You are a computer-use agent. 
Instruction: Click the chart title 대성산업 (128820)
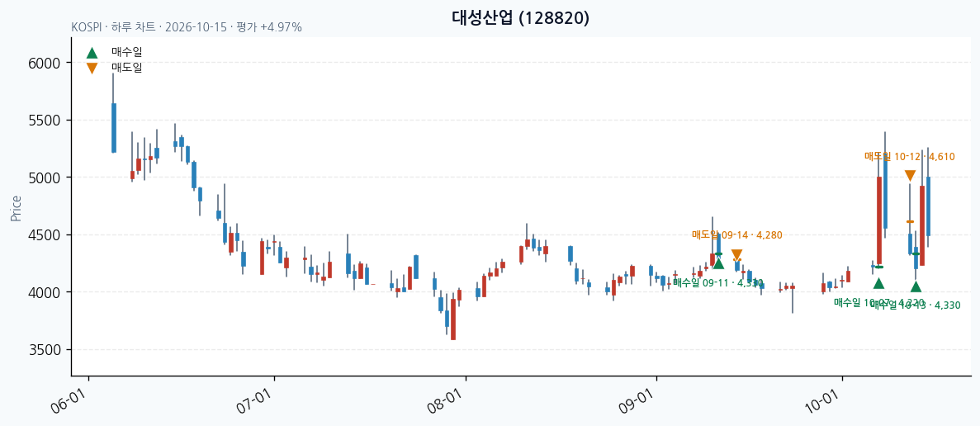click(521, 18)
